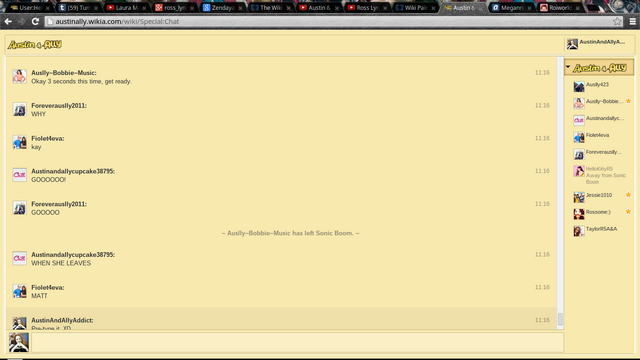
Task: Click the Austin & Ally header logo
Action: (x=35, y=44)
